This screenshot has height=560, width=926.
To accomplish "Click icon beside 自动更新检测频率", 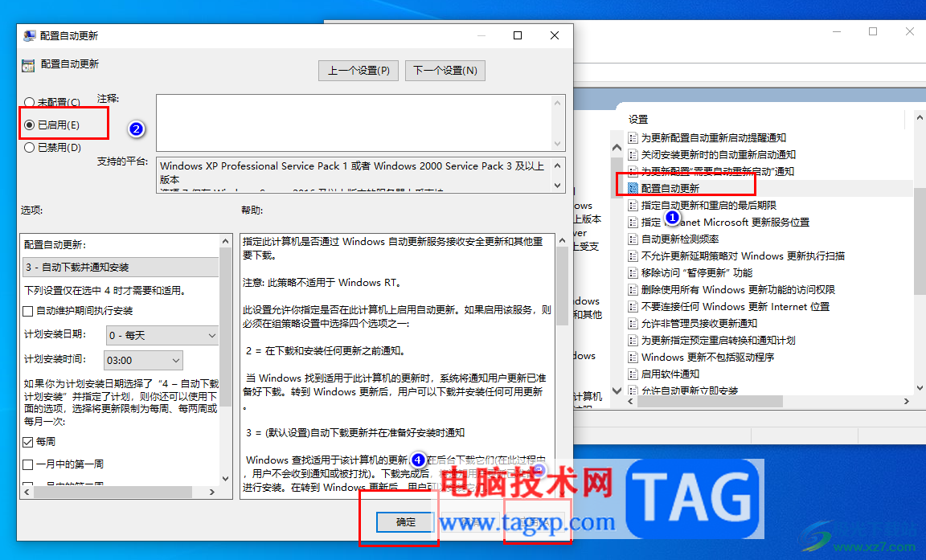I will point(633,239).
